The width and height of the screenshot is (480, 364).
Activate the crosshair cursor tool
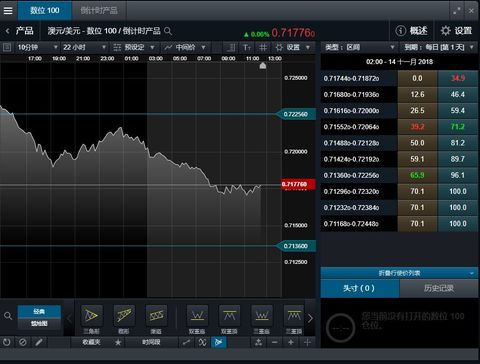307,342
